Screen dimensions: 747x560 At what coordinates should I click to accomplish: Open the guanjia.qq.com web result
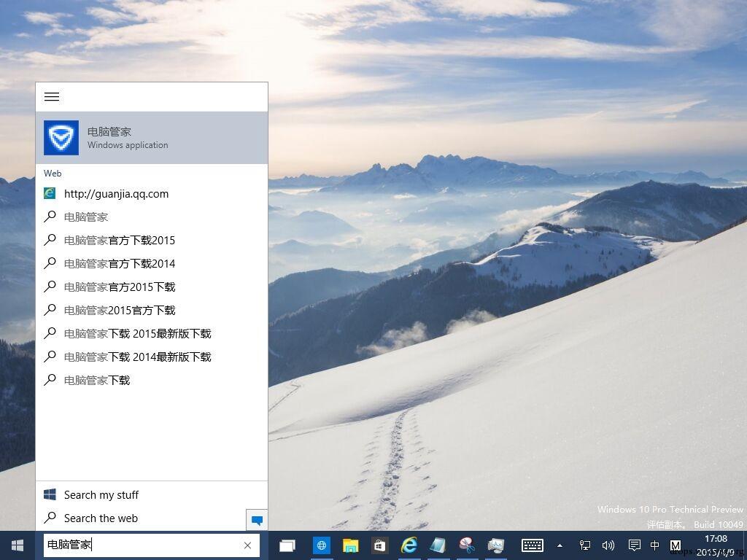[116, 194]
